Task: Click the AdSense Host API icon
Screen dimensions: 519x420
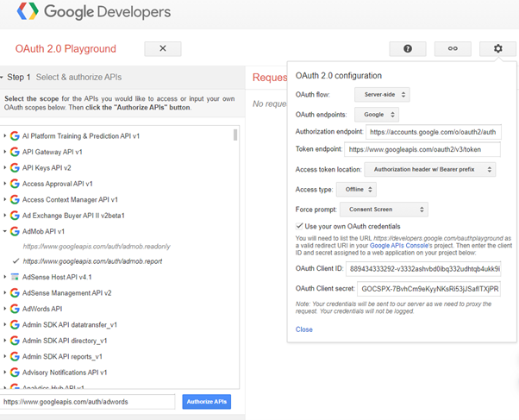Action: click(15, 277)
